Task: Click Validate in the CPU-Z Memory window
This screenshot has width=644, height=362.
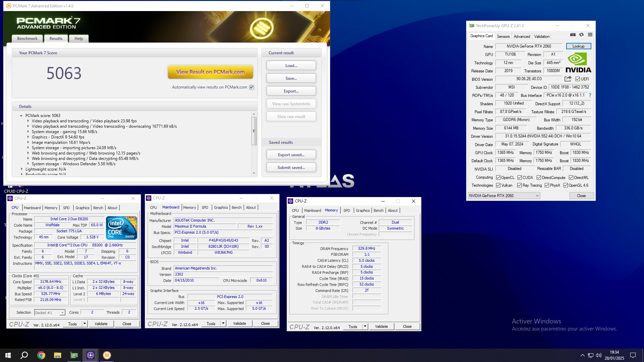Action: (x=381, y=326)
